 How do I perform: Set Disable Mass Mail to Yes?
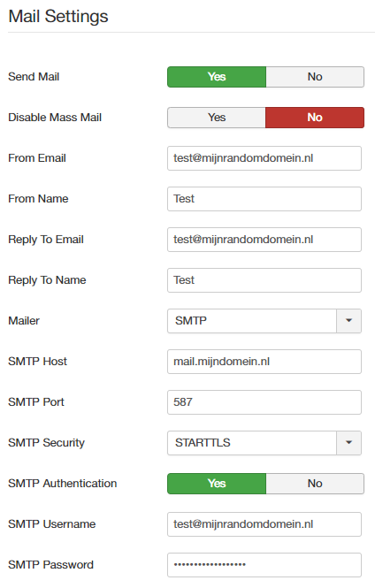[217, 118]
